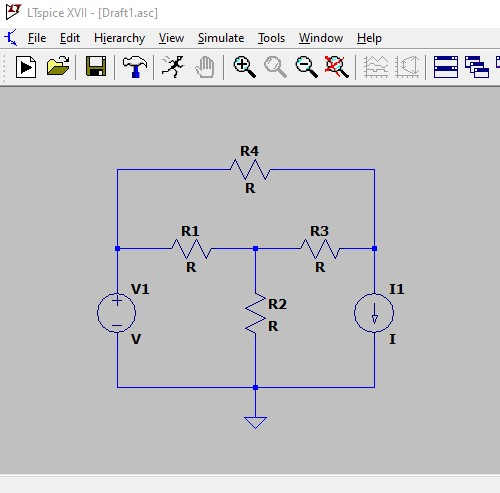Open the Tools menu
Viewport: 500px width, 493px height.
pos(271,38)
